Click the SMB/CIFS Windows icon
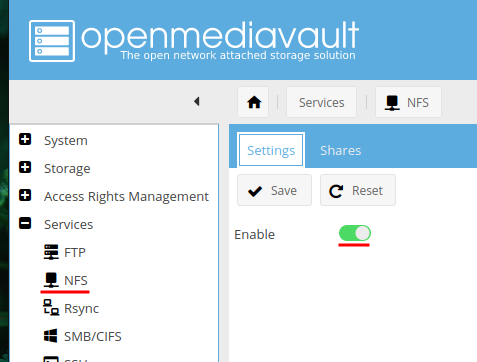The height and width of the screenshot is (362, 477). [x=51, y=336]
